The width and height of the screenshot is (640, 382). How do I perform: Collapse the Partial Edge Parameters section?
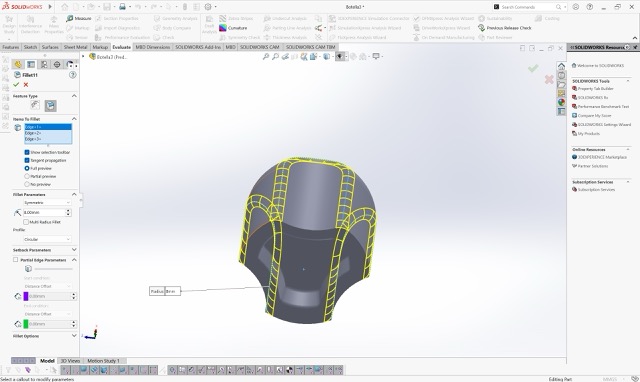click(74, 260)
